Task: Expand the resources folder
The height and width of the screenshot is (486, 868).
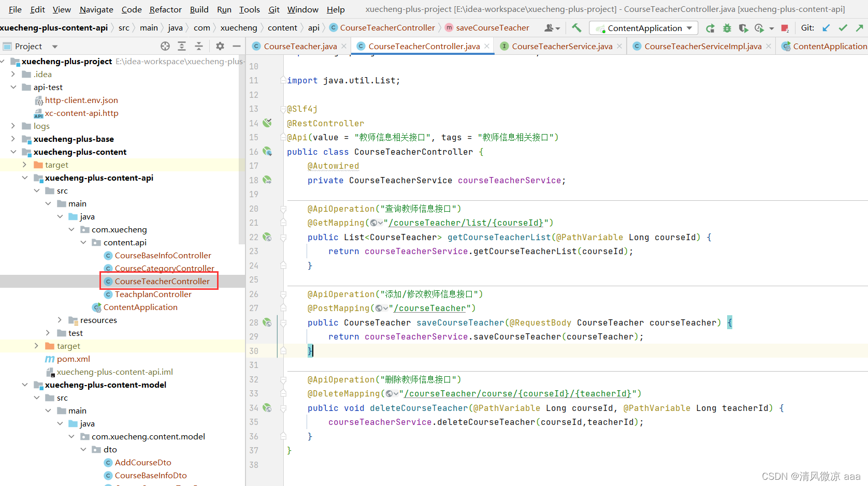Action: point(60,320)
